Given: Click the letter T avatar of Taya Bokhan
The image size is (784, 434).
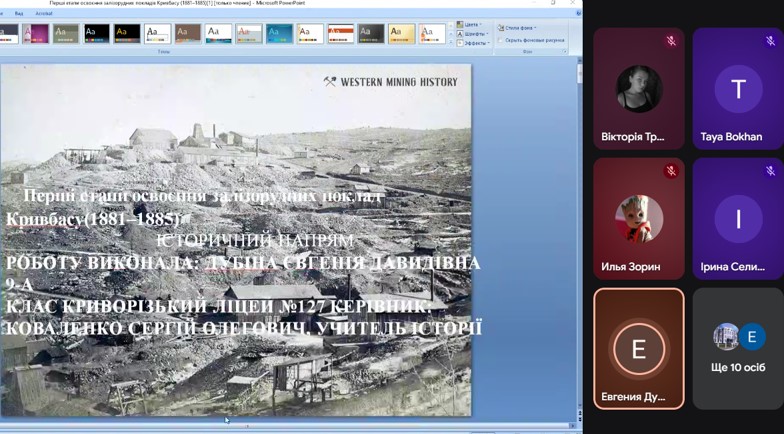Looking at the screenshot, I should click(x=738, y=89).
